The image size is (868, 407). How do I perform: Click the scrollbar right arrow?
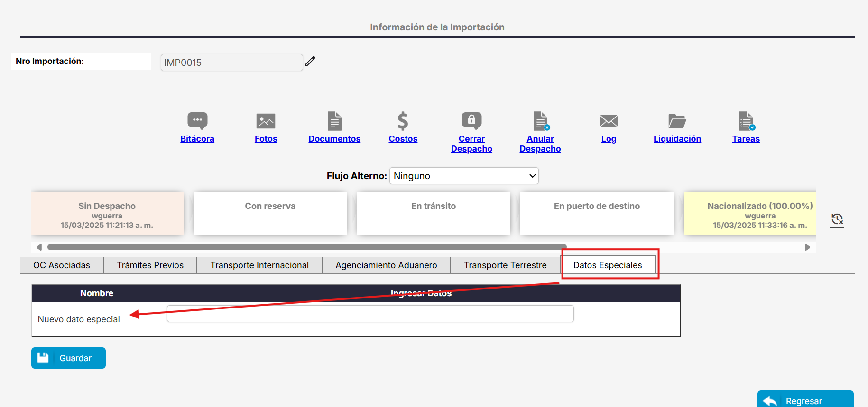[807, 247]
